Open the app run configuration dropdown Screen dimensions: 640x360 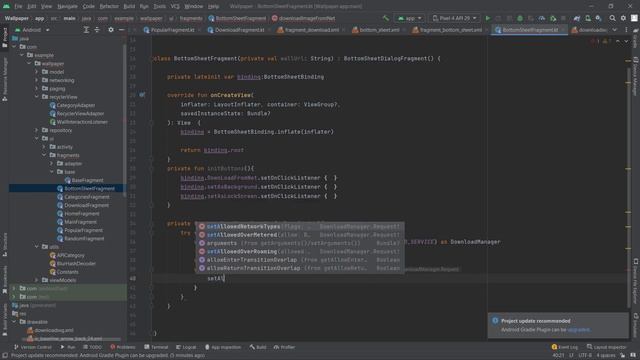tap(409, 18)
